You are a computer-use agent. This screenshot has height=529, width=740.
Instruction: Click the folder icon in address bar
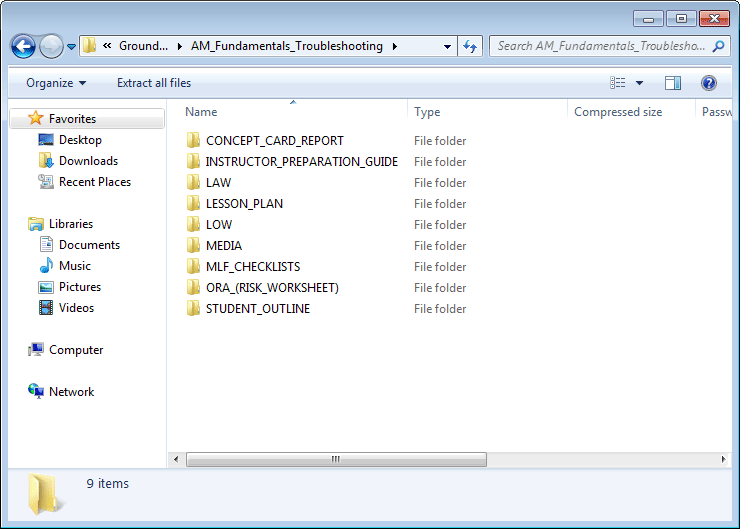(x=89, y=46)
